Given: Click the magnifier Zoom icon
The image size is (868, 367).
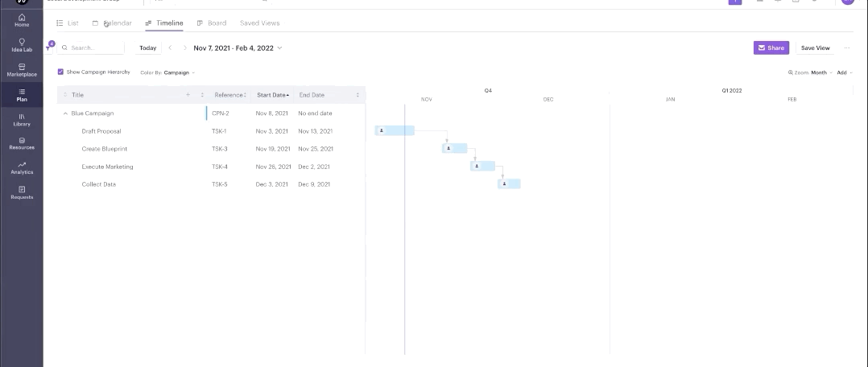Looking at the screenshot, I should click(791, 72).
